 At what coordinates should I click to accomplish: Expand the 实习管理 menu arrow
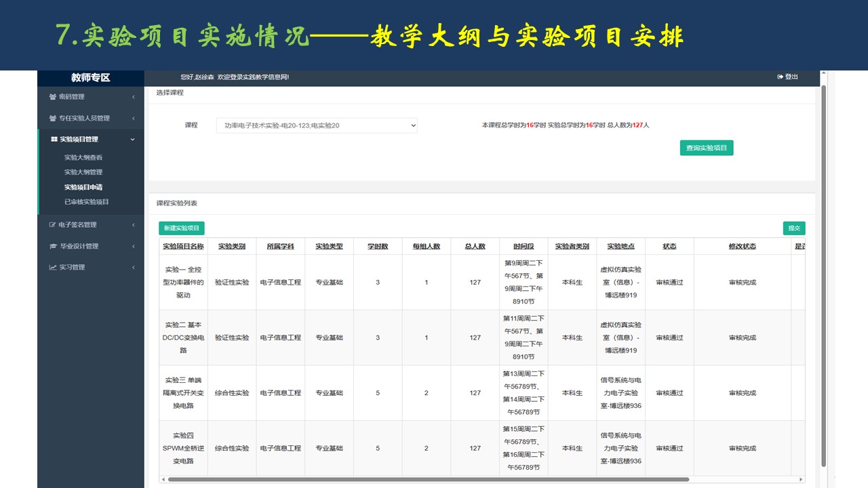(x=133, y=268)
